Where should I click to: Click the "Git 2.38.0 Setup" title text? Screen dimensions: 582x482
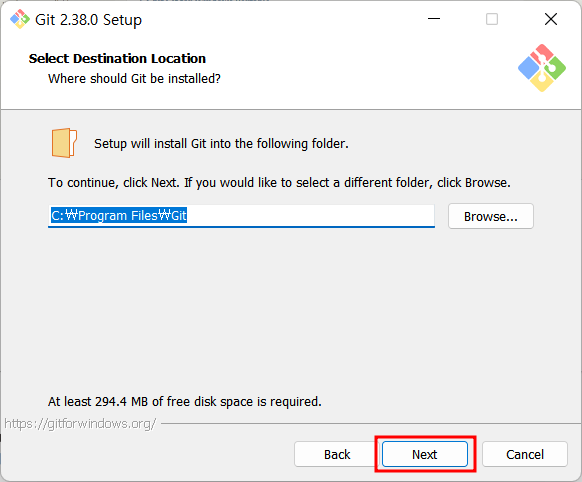[88, 20]
